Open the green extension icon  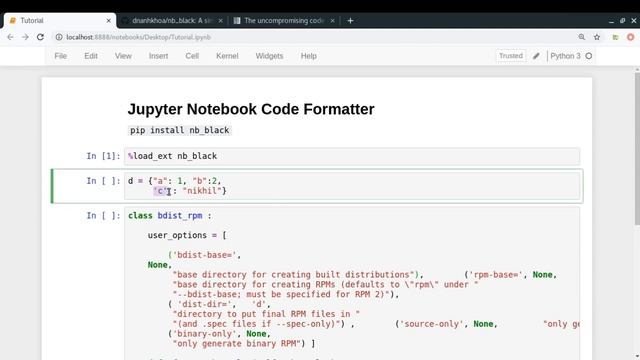point(615,37)
